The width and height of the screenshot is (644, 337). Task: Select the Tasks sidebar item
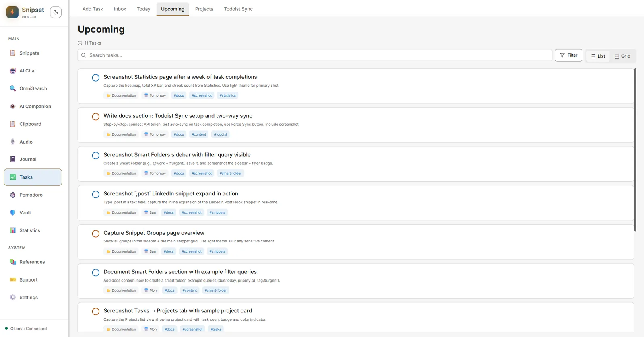[33, 177]
